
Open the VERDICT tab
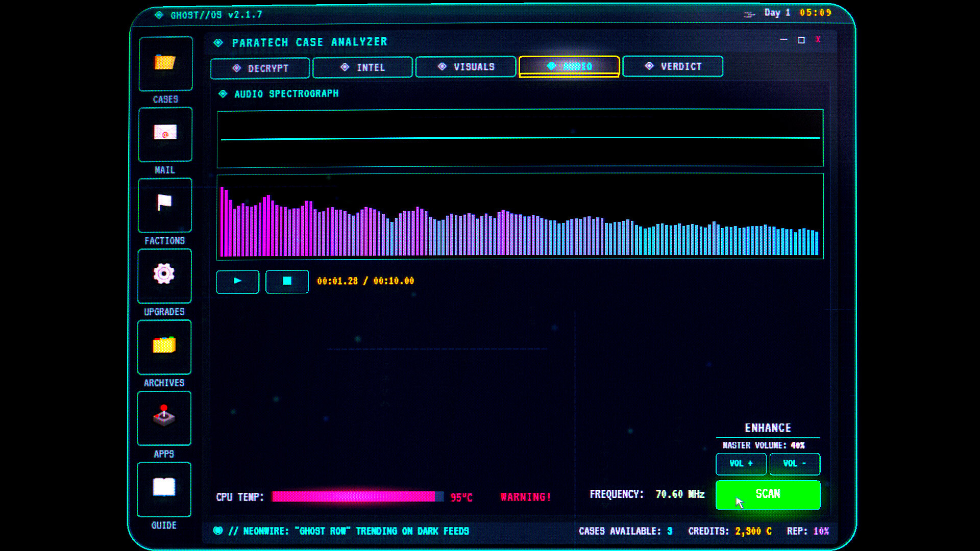pyautogui.click(x=672, y=66)
